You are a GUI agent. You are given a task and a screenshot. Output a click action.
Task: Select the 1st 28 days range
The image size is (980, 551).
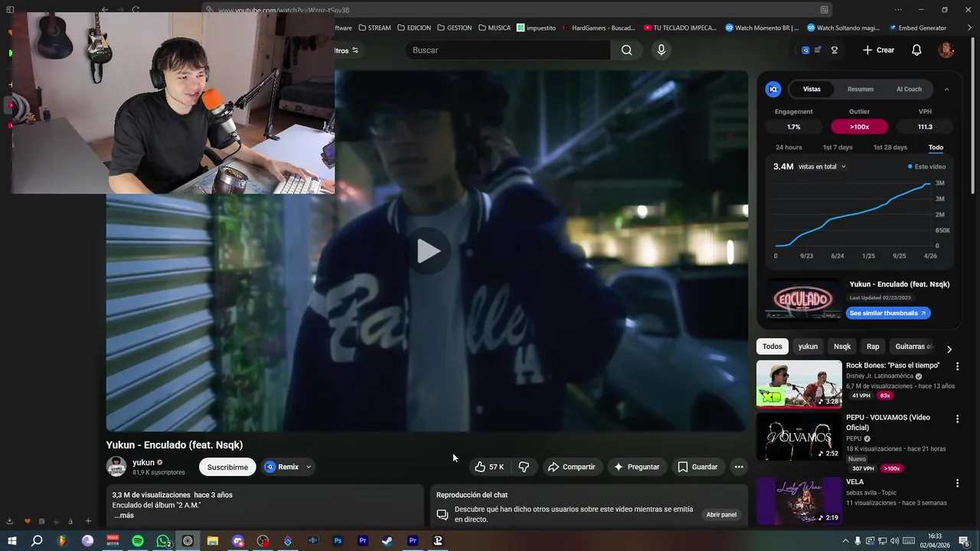(x=890, y=148)
